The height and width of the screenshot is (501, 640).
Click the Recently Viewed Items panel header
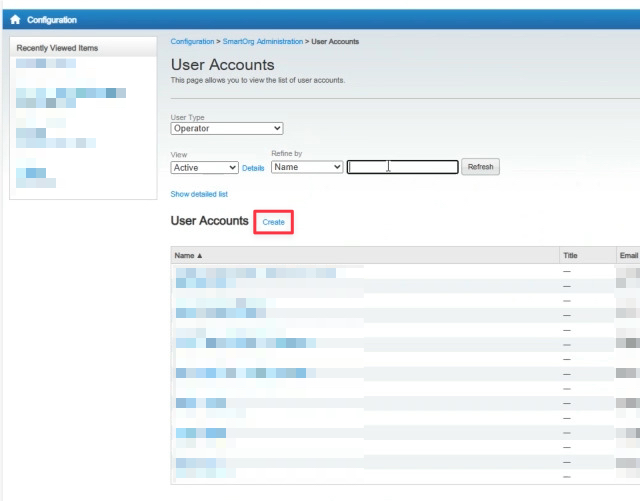(57, 48)
